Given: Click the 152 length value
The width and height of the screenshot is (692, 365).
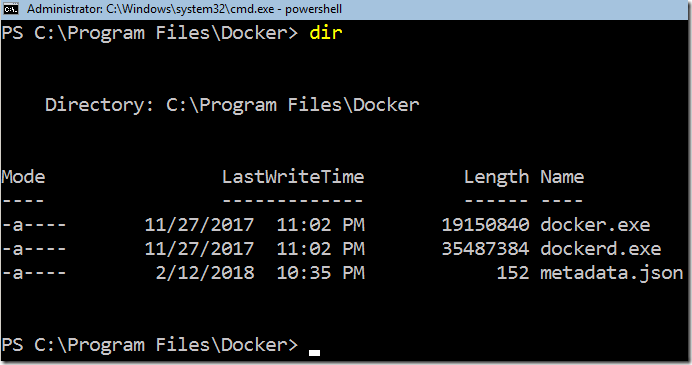Looking at the screenshot, I should [513, 273].
